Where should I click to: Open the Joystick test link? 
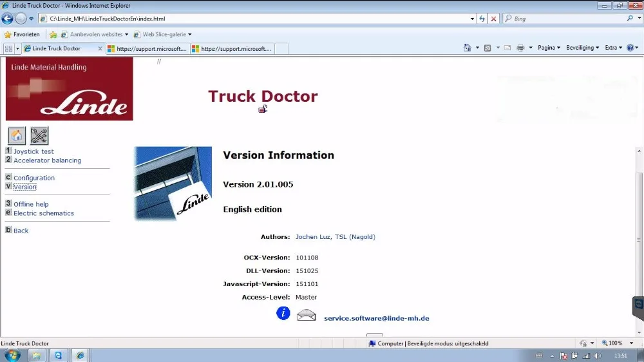point(33,151)
